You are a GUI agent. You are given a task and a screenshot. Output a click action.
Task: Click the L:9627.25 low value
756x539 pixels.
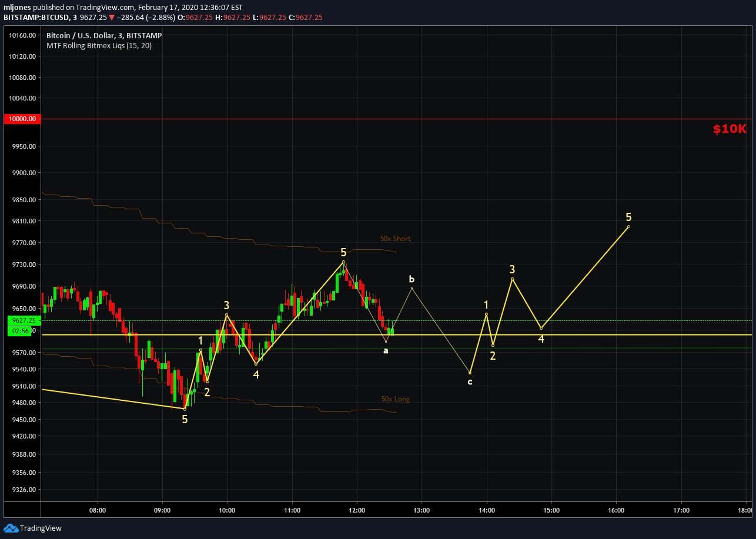pos(269,18)
